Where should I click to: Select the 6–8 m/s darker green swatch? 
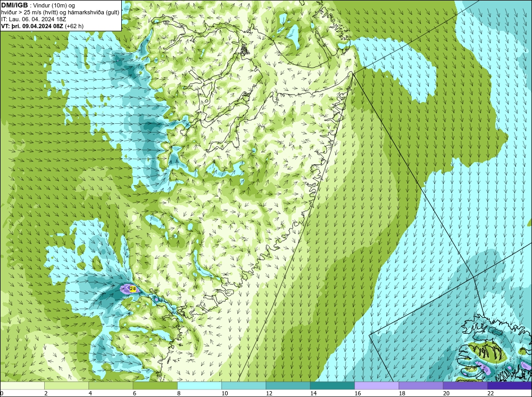[x=155, y=386]
